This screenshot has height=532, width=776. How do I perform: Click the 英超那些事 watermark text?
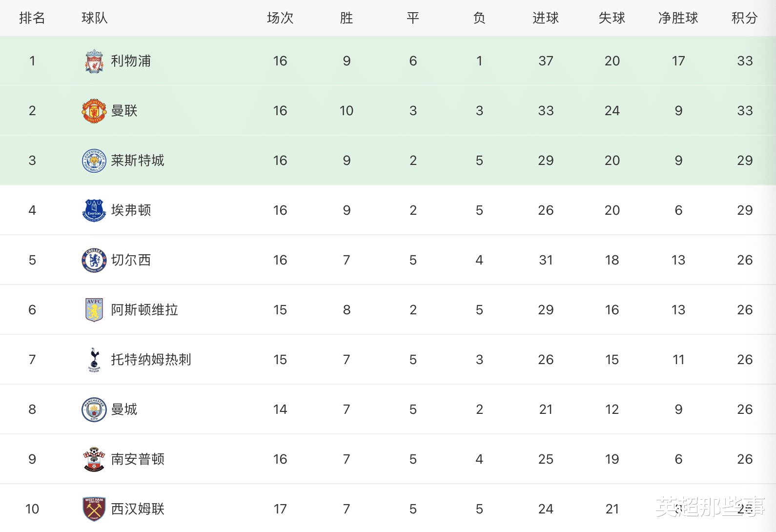click(x=710, y=507)
